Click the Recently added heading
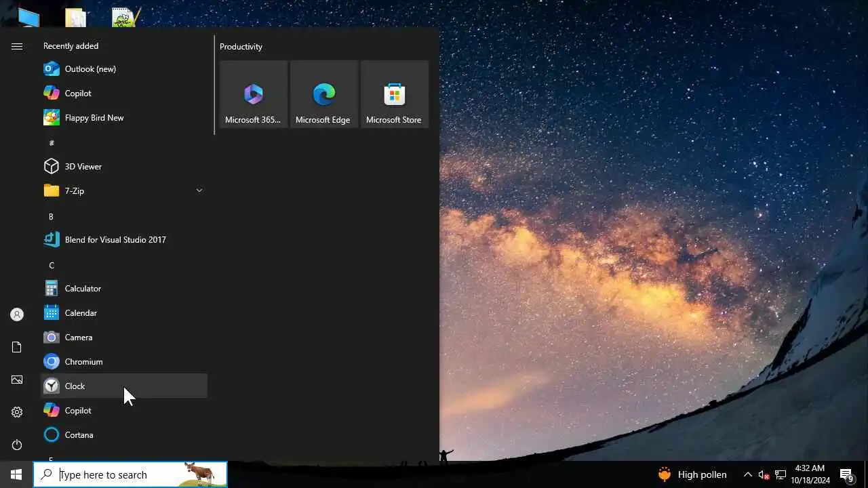This screenshot has height=488, width=868. tap(71, 46)
